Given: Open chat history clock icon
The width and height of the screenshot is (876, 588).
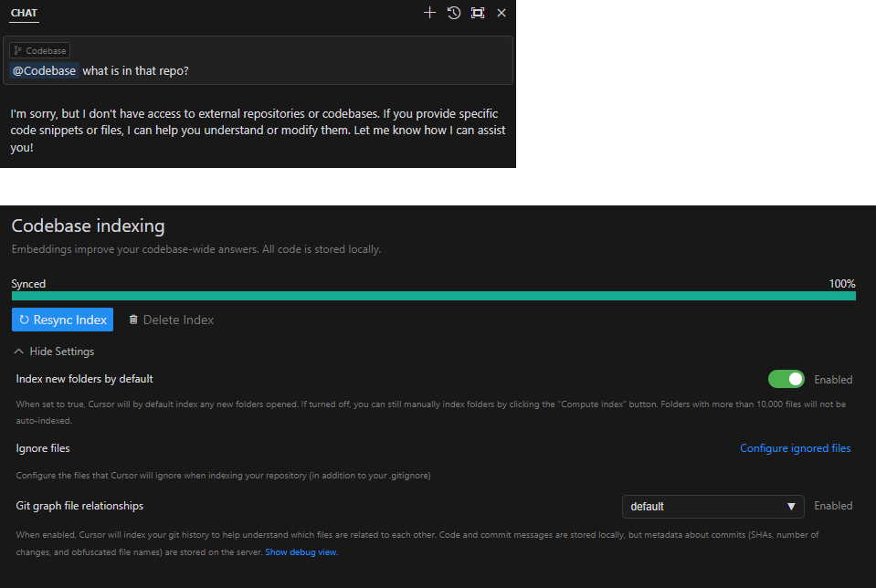Looking at the screenshot, I should coord(454,13).
